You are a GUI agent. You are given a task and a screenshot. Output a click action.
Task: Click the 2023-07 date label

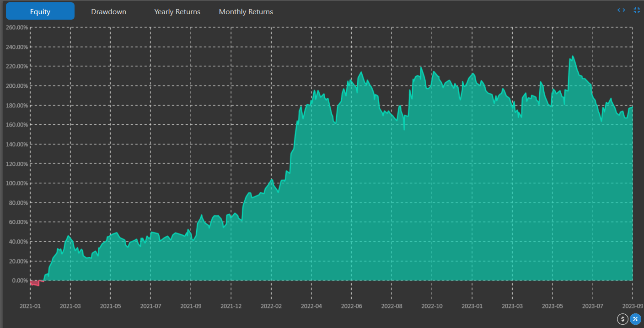593,306
